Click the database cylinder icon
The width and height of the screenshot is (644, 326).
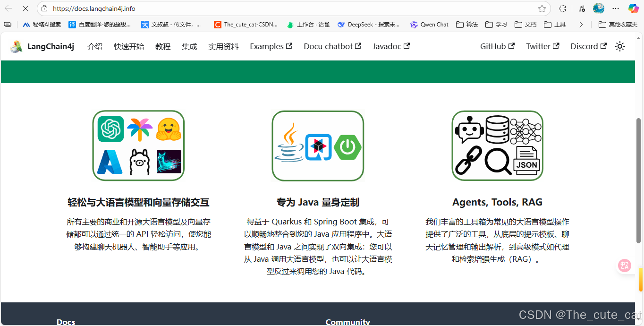(498, 129)
